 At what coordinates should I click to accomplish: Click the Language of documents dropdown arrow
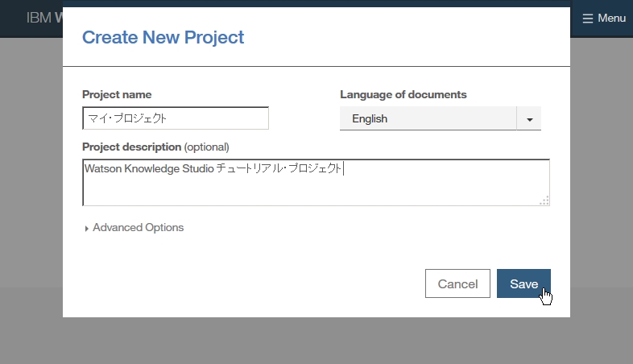tap(529, 119)
